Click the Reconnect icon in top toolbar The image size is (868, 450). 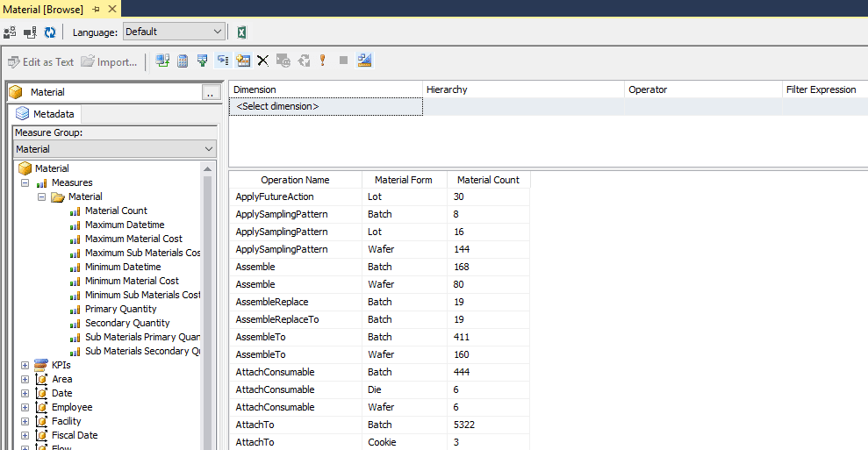click(x=30, y=32)
